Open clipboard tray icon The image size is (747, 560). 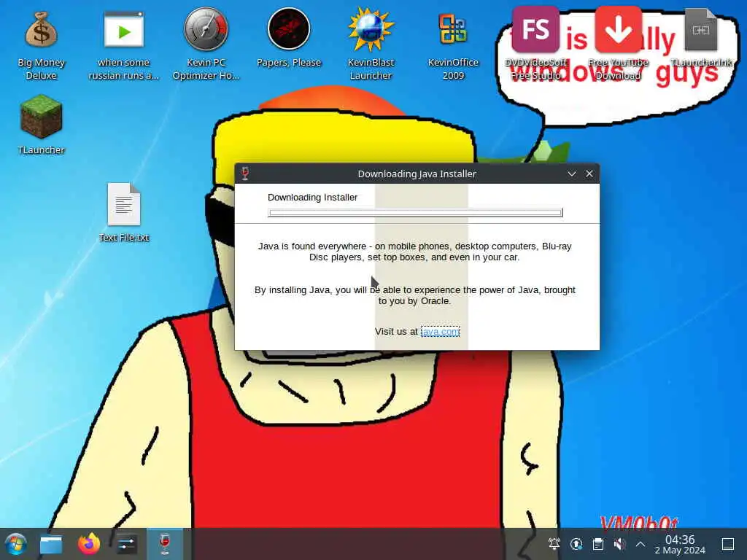[x=598, y=544]
